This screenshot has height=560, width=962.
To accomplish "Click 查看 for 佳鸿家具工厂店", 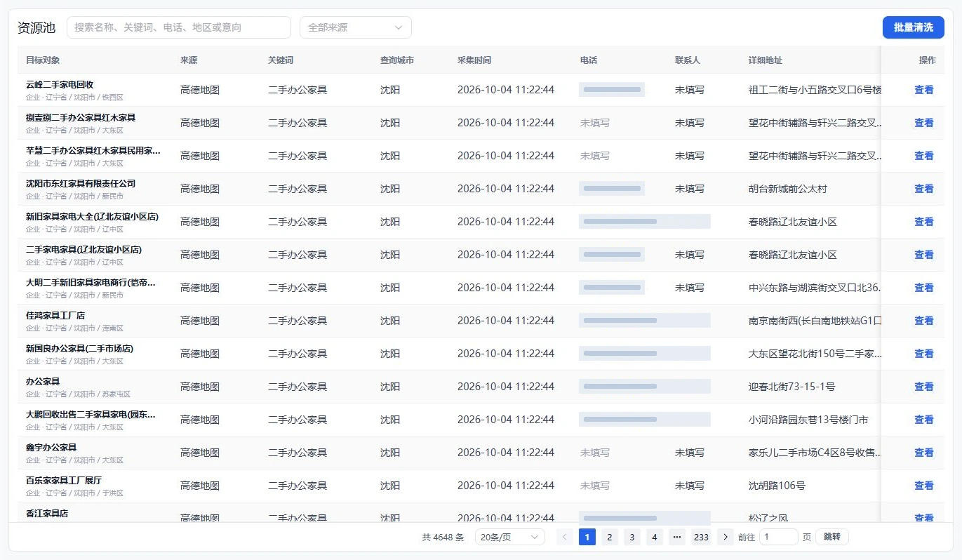I will click(x=924, y=321).
